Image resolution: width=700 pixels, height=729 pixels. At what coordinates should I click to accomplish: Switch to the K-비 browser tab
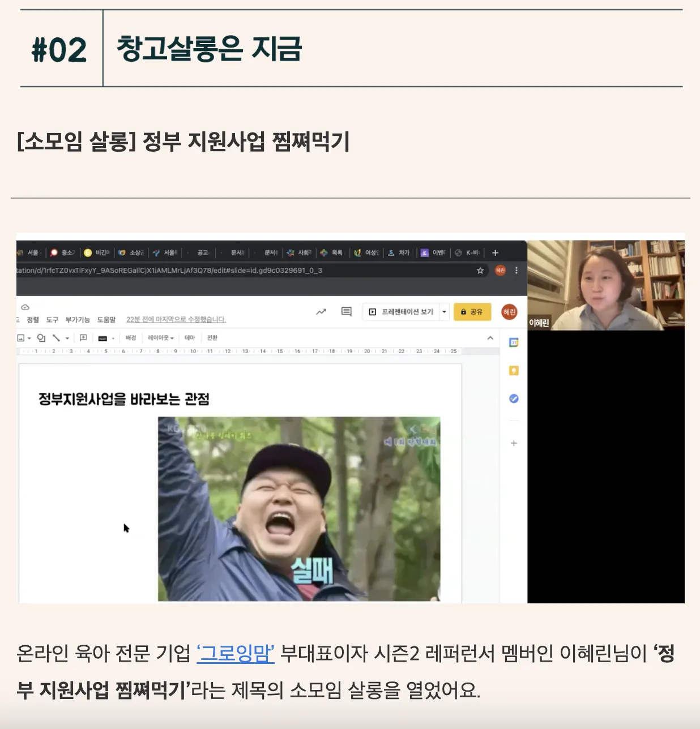pyautogui.click(x=468, y=252)
